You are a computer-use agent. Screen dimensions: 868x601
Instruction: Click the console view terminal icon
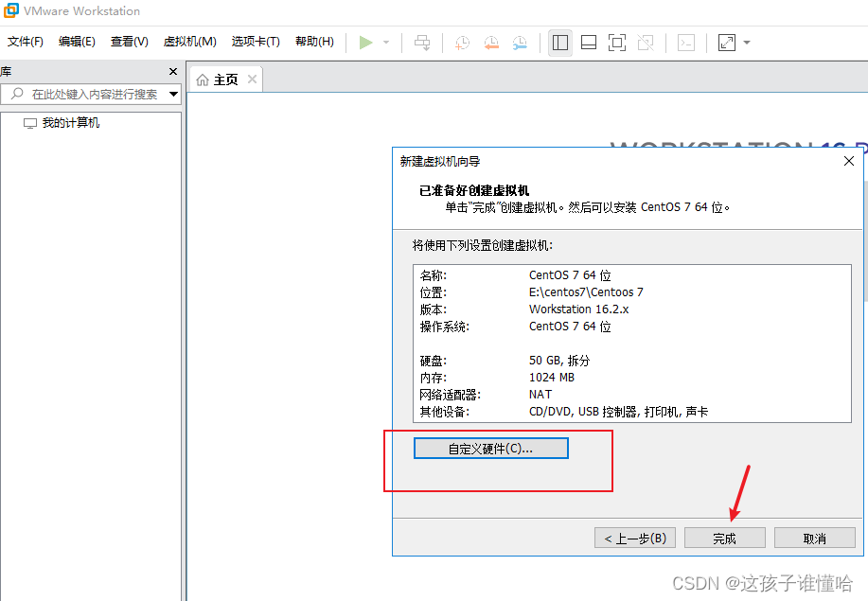pos(686,43)
